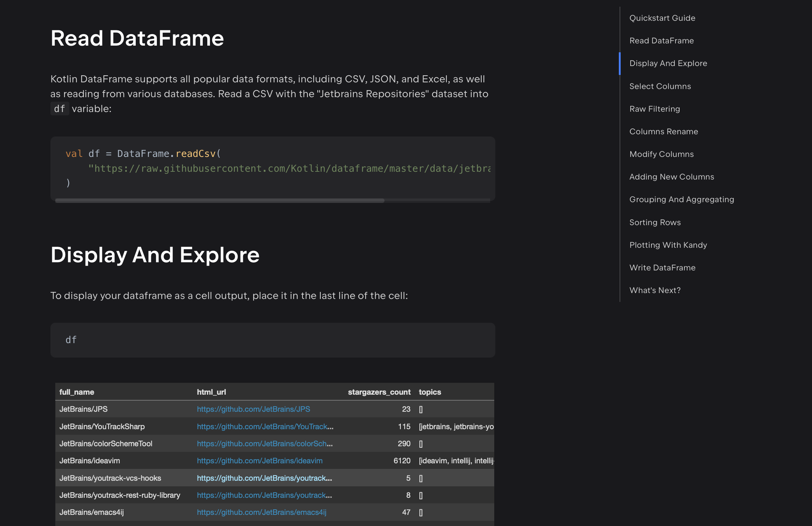This screenshot has height=526, width=812.
Task: Open the JetBrains/JPS repository link
Action: click(254, 409)
